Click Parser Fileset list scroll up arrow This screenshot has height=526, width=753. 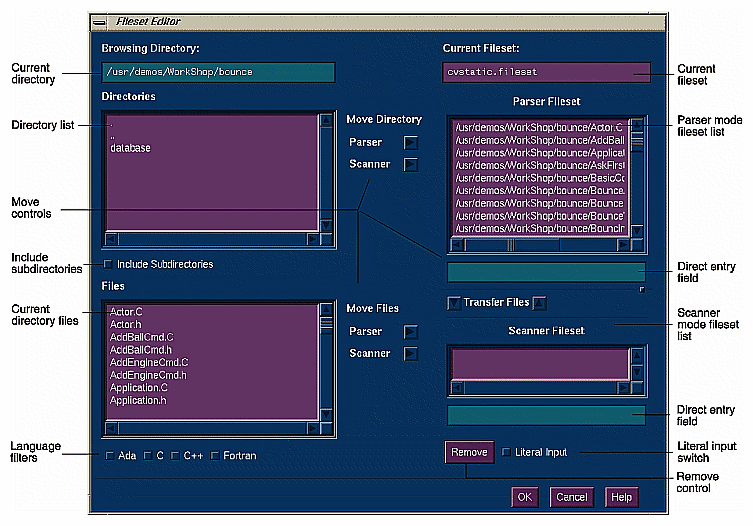(x=637, y=124)
